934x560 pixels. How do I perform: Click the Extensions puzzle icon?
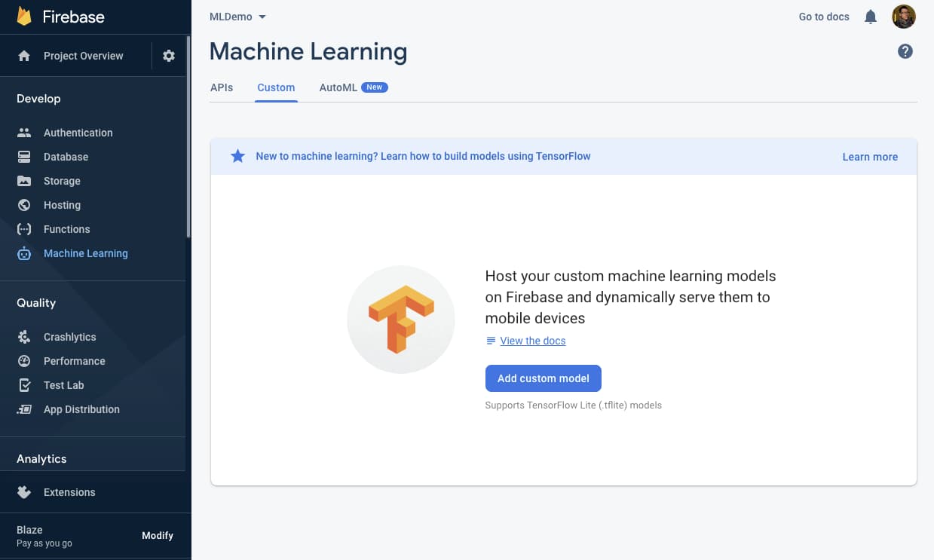click(x=24, y=492)
